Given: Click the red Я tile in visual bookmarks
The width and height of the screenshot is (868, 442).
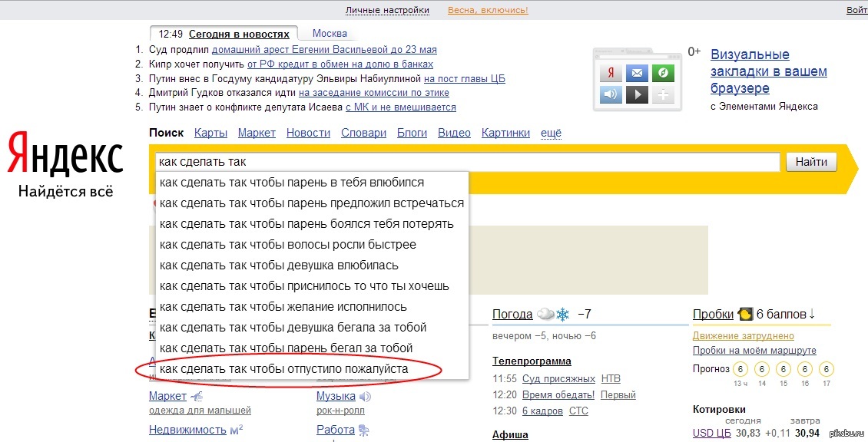Looking at the screenshot, I should click(x=611, y=73).
